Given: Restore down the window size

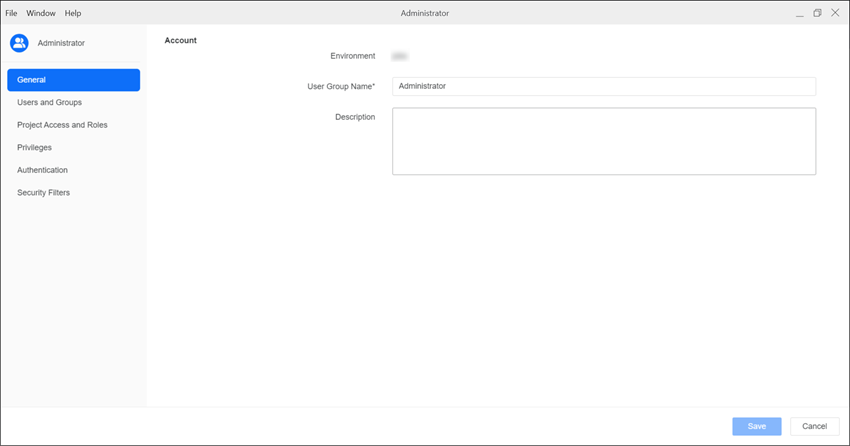Looking at the screenshot, I should [817, 13].
